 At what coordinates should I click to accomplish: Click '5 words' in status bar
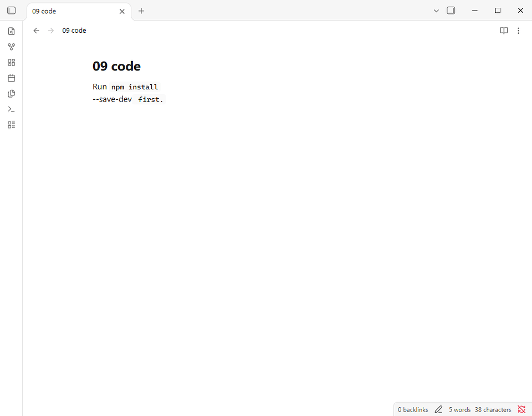[460, 409]
